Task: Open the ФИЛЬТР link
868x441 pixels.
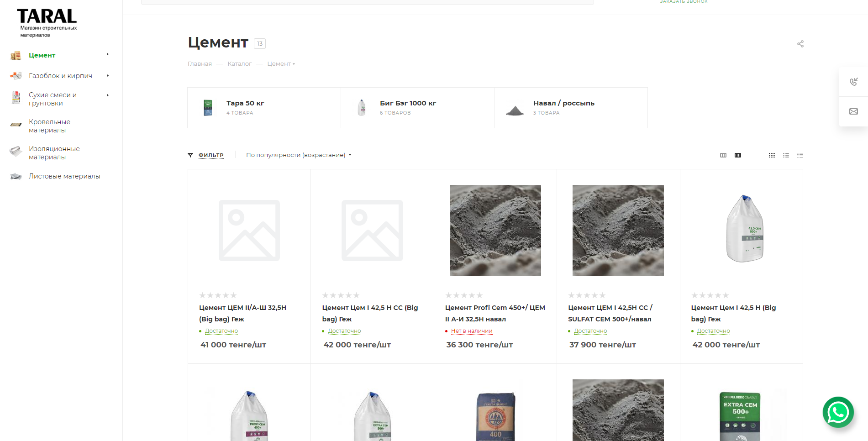Action: pyautogui.click(x=211, y=155)
